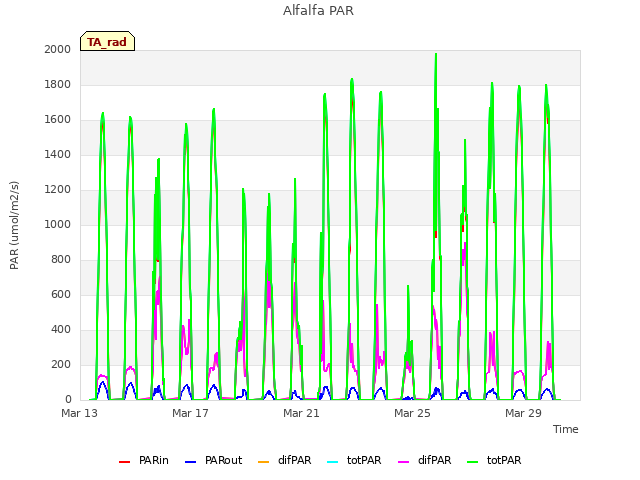Toggle the green totPAR legend entry
Screen dimensions: 640x480
[494, 460]
